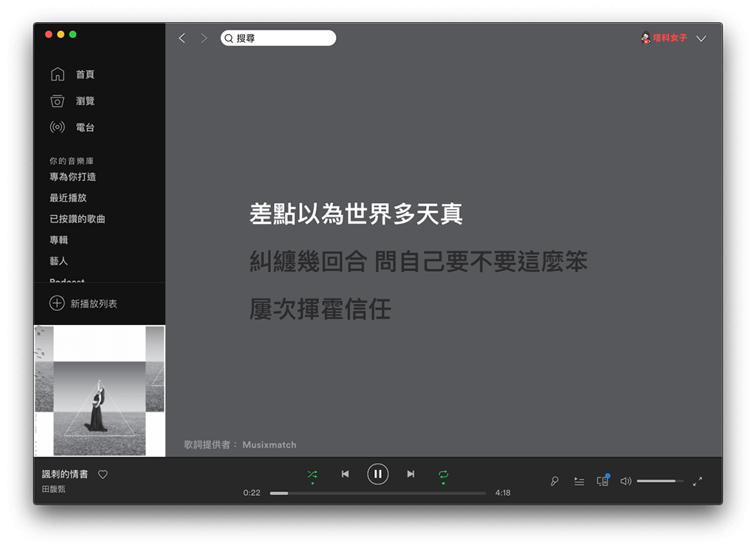Enter full screen with the expand icon
756x549 pixels.
(x=698, y=482)
